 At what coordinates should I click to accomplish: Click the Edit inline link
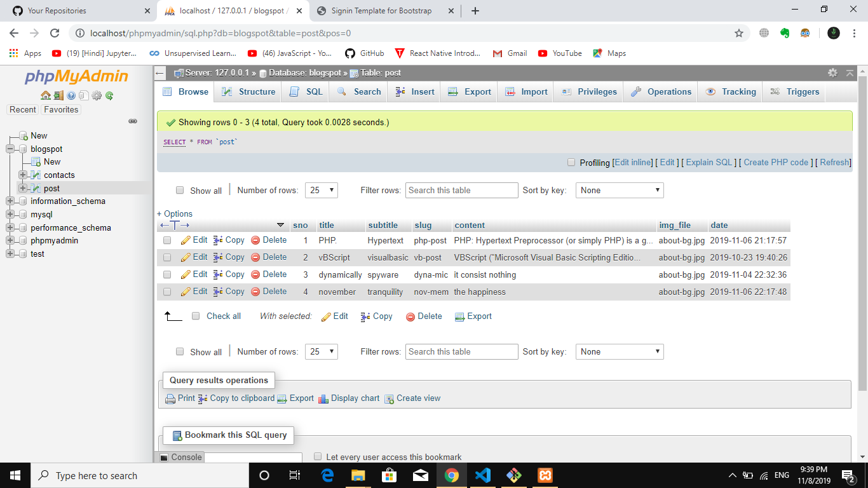634,163
